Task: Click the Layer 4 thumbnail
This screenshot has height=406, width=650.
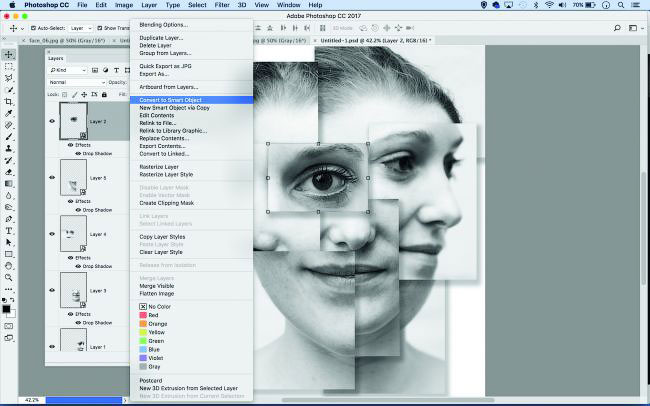Action: click(73, 233)
